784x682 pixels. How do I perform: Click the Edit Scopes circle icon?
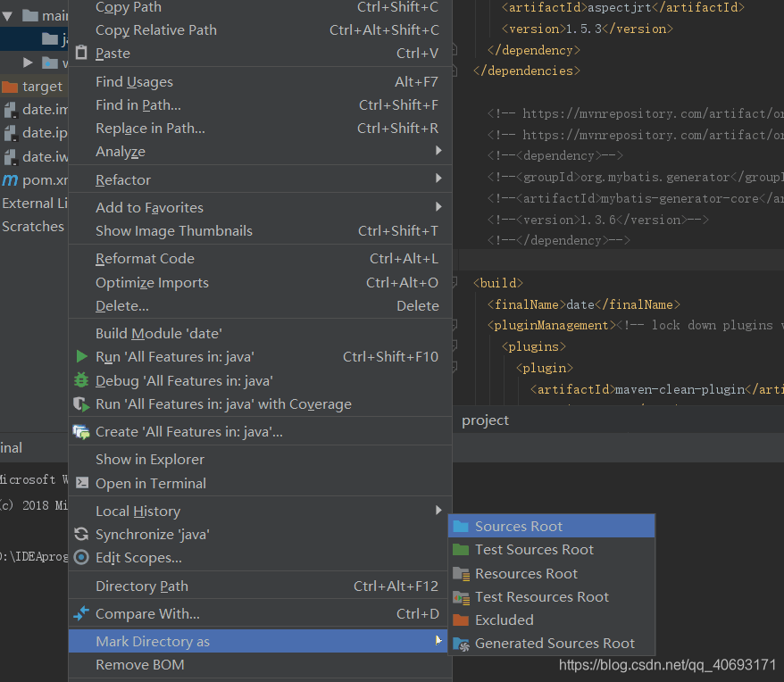[x=81, y=557]
